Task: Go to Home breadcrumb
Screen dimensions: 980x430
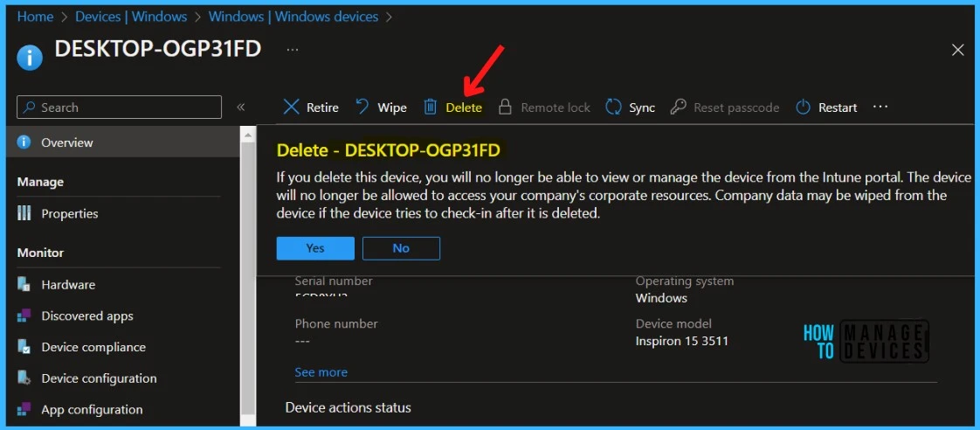Action: coord(35,17)
